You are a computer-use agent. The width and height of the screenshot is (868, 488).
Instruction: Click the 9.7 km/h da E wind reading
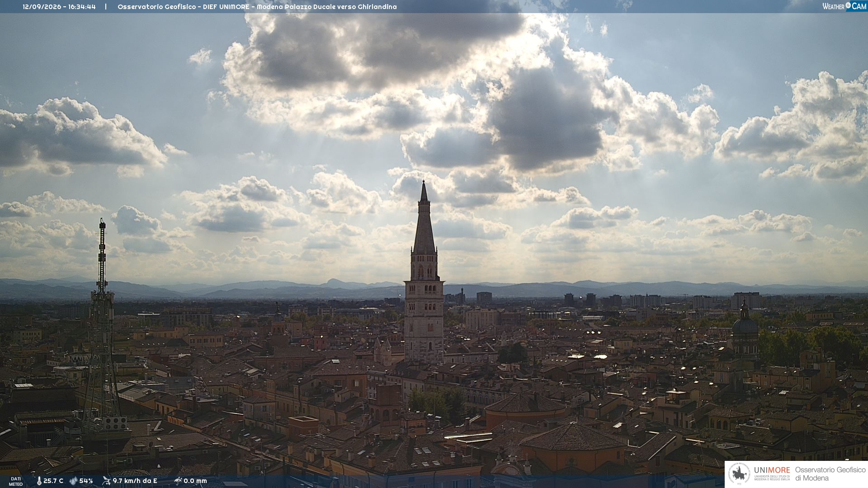click(135, 481)
